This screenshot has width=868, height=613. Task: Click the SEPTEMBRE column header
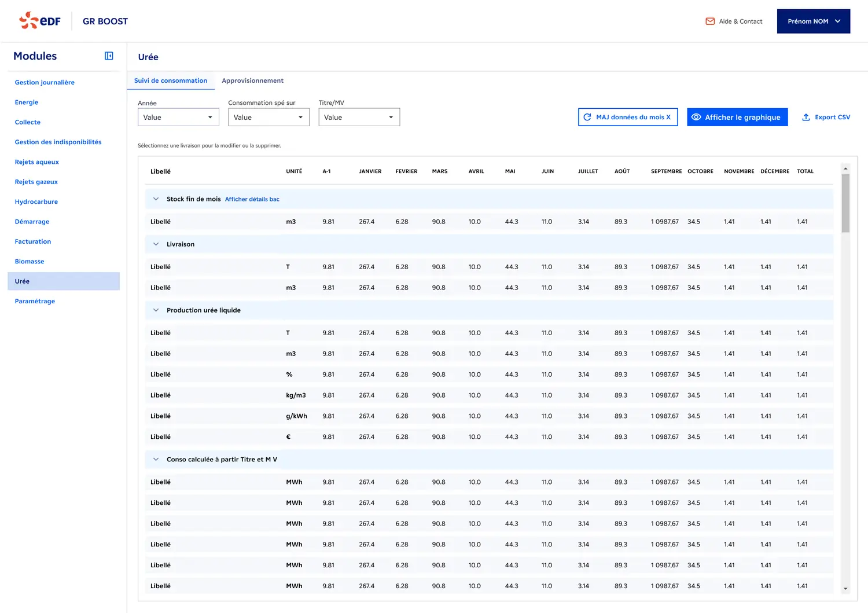(x=667, y=171)
